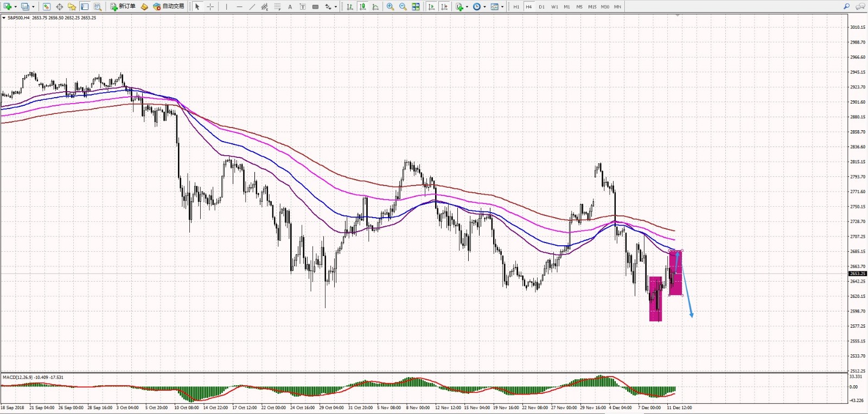Click the templates icon

494,7
